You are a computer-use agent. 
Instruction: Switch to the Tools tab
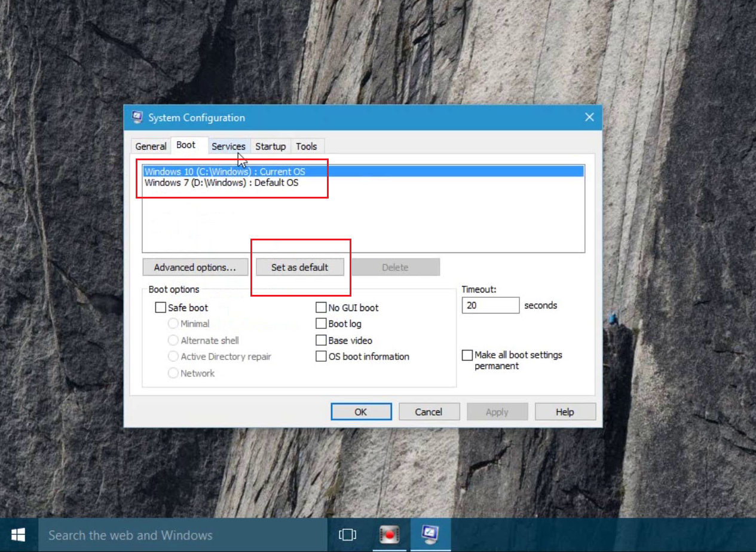(307, 146)
